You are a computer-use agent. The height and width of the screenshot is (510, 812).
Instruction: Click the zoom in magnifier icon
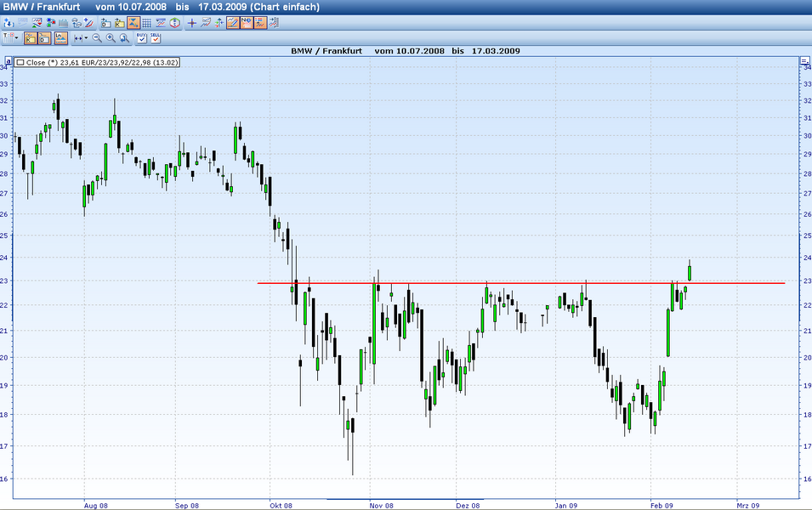click(x=111, y=37)
